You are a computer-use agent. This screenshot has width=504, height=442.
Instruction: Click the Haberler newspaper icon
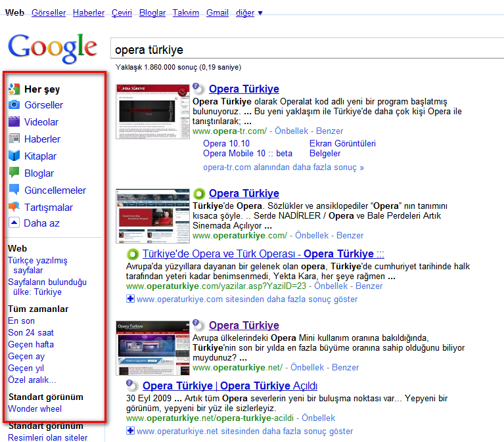pos(14,139)
